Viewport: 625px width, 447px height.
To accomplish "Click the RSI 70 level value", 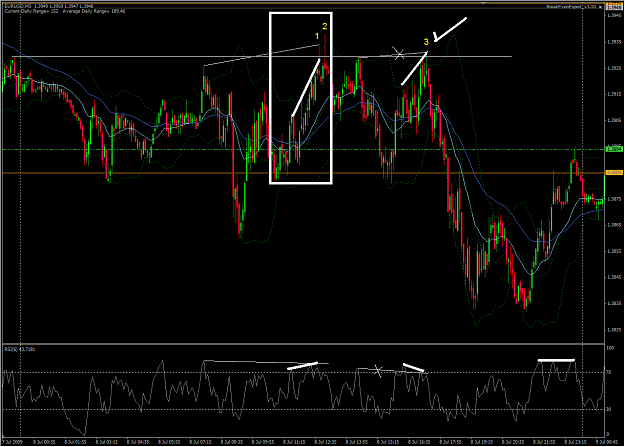I will 608,372.
